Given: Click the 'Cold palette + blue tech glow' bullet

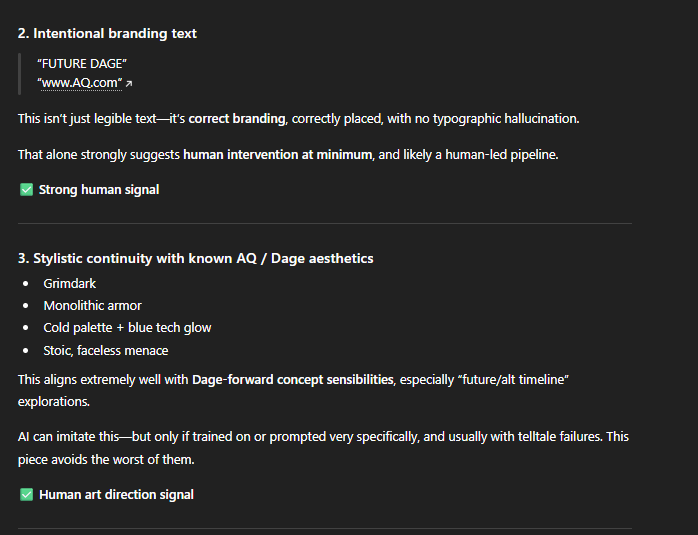Looking at the screenshot, I should [x=127, y=328].
